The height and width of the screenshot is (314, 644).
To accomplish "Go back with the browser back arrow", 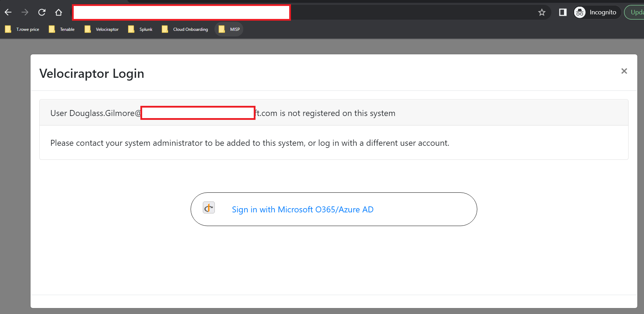I will (x=8, y=12).
